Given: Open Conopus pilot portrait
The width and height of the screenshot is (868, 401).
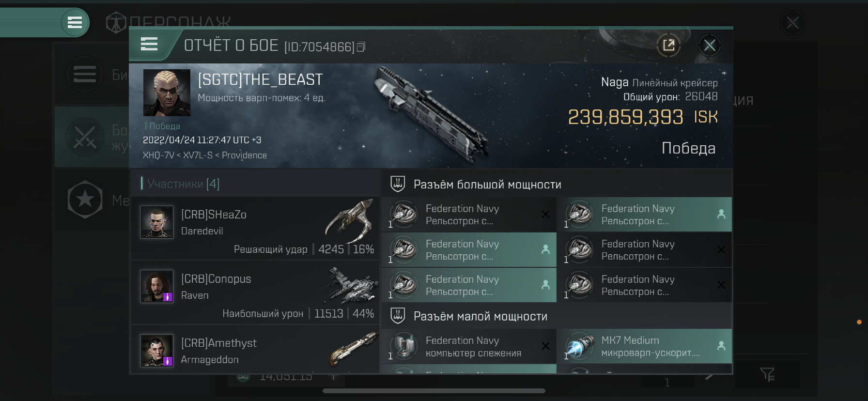Looking at the screenshot, I should point(156,286).
